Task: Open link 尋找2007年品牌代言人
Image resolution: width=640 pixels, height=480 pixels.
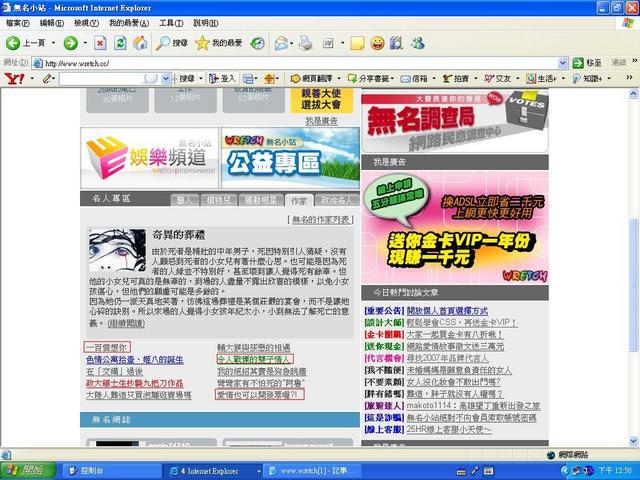Action: (447, 358)
